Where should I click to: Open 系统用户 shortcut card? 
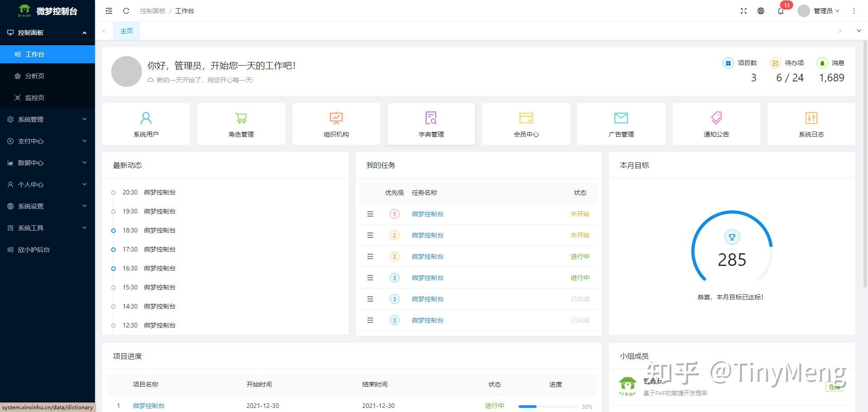click(x=146, y=124)
